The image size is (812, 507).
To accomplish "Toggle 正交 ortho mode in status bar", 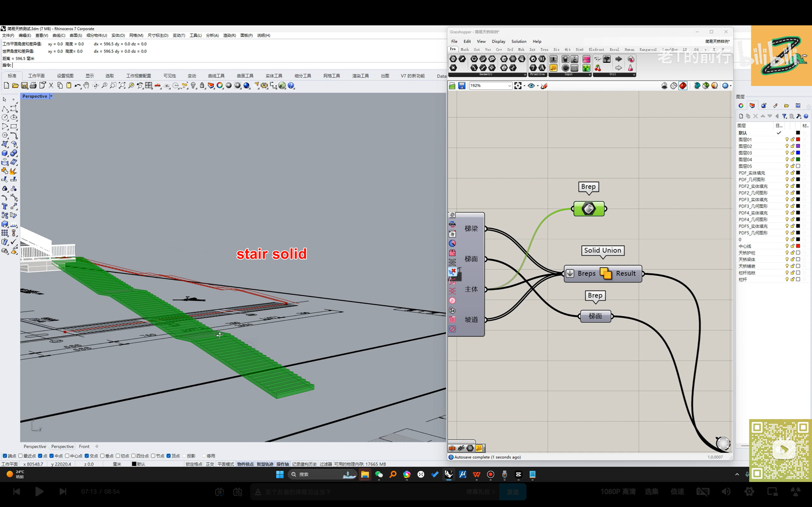I will (x=210, y=464).
